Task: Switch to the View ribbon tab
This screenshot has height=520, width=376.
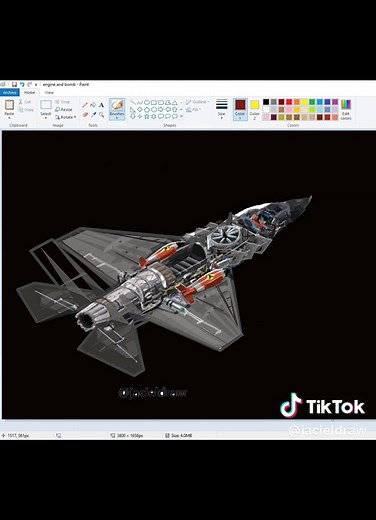Action: (x=49, y=92)
